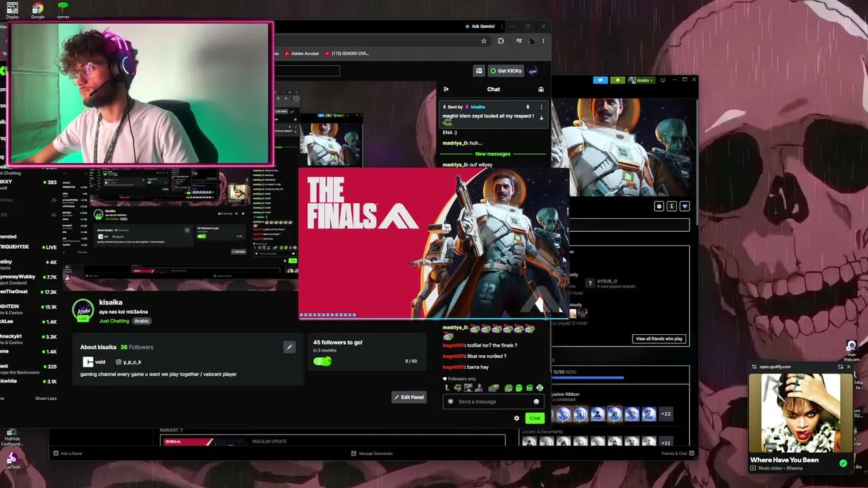Open Steam's announcements megaphone button
868x488 pixels.
(600, 80)
